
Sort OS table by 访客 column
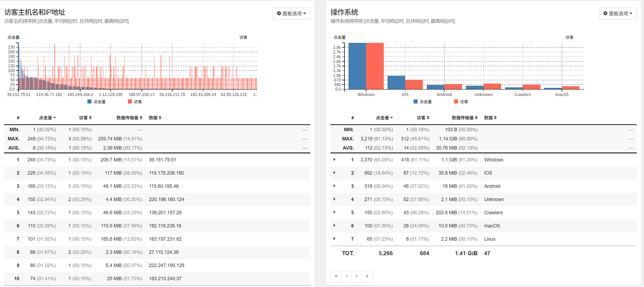pyautogui.click(x=423, y=118)
